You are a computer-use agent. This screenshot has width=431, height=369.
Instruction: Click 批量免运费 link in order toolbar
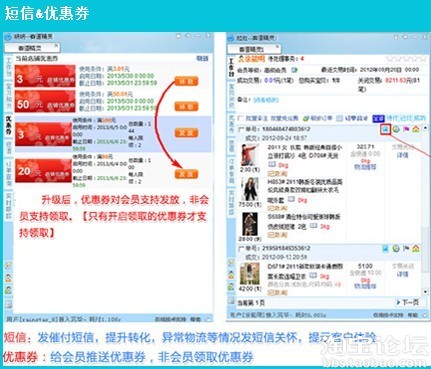284,118
